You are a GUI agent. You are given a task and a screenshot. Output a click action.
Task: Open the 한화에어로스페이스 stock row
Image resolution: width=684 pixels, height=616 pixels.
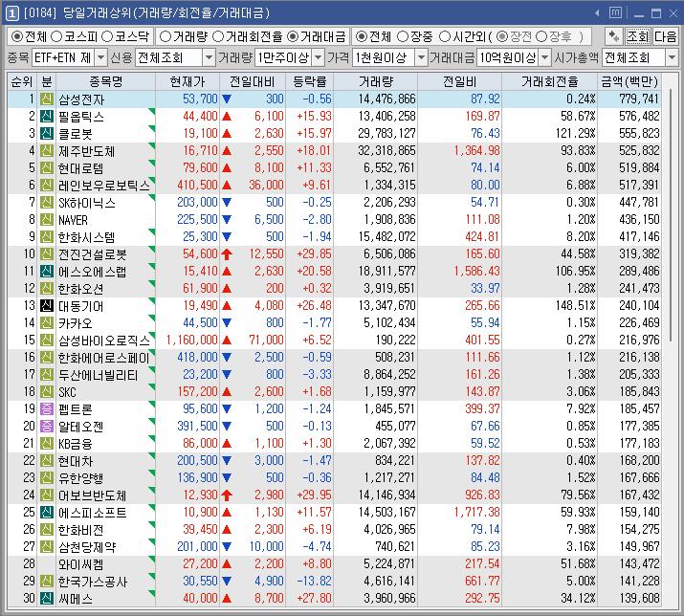click(x=334, y=358)
